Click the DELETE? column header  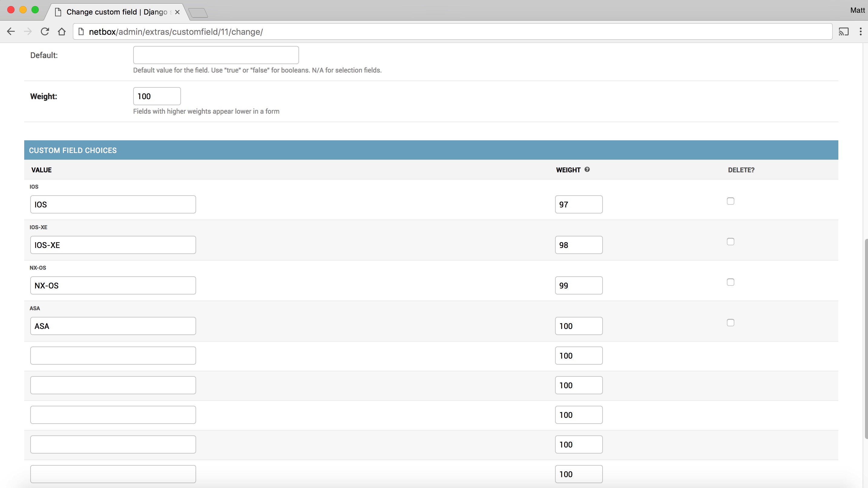click(x=741, y=170)
